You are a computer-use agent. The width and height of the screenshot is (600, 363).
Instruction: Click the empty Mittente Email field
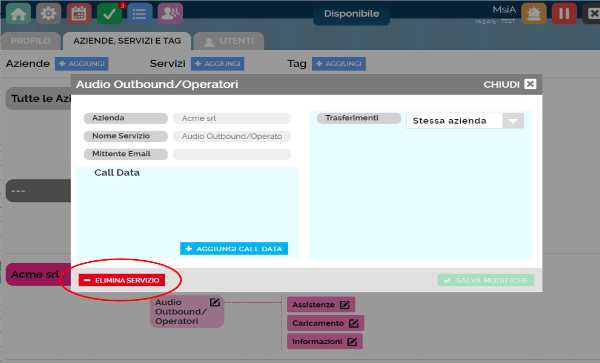click(x=232, y=155)
